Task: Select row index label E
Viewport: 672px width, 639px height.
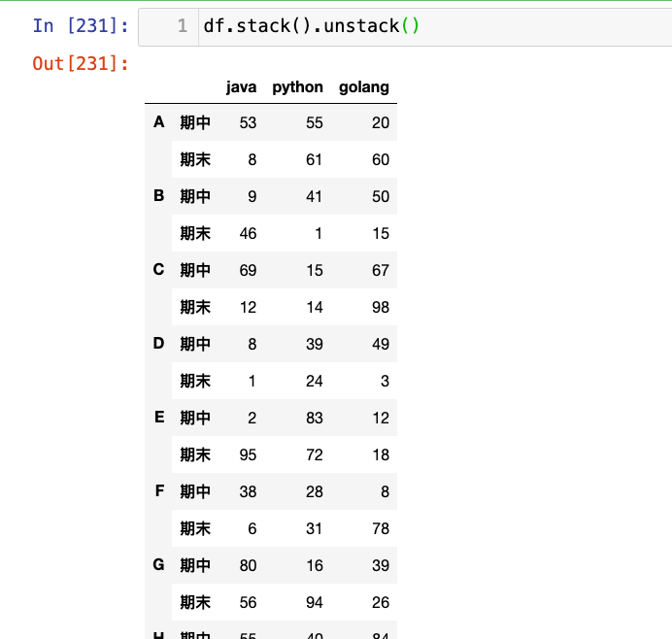Action: [x=159, y=418]
